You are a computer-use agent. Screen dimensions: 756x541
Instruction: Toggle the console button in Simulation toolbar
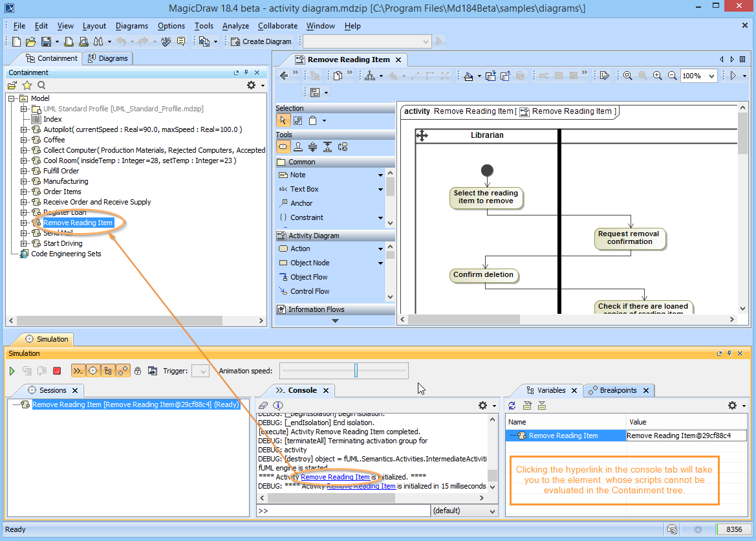click(x=78, y=371)
